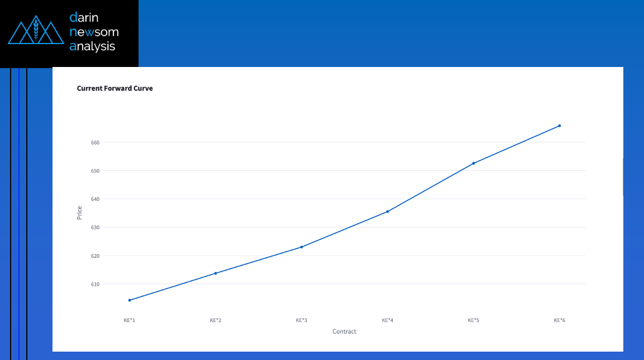Click the 660 price axis tick label
The width and height of the screenshot is (644, 360).
coord(94,142)
